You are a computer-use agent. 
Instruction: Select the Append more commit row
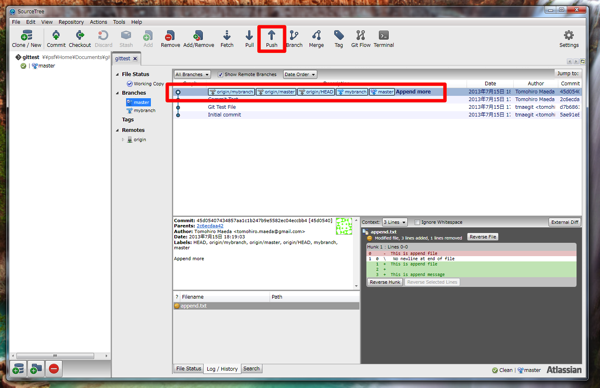377,92
